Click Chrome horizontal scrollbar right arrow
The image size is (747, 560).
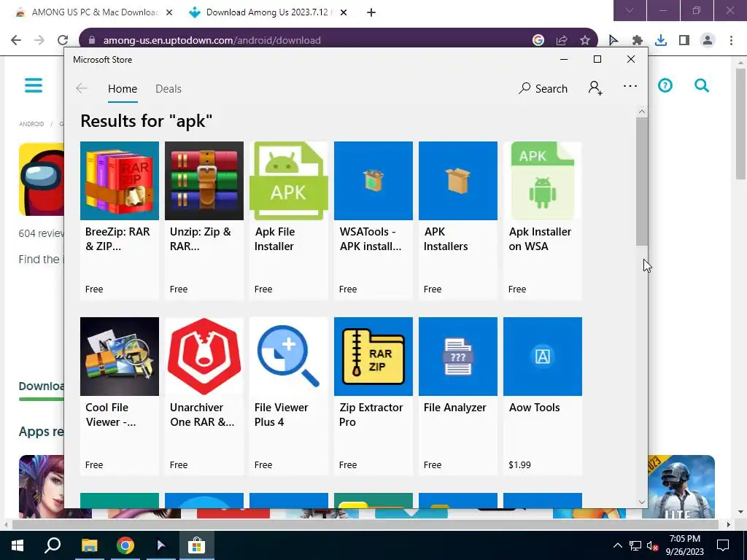coord(728,524)
